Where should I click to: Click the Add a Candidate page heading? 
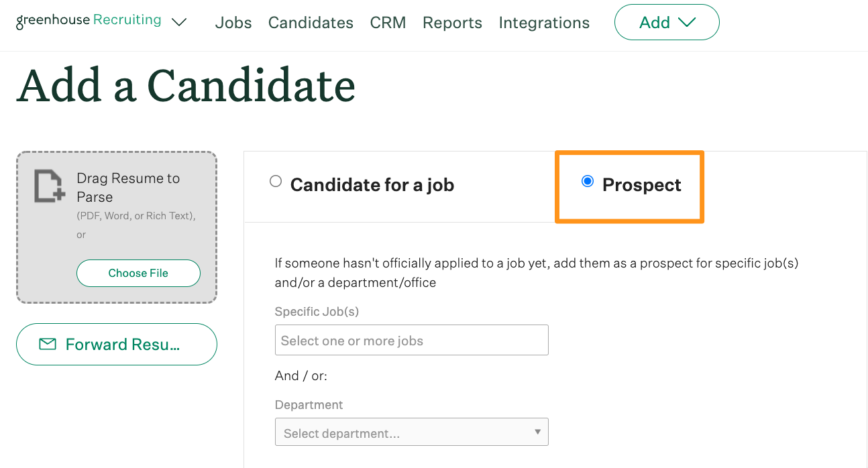(x=186, y=86)
